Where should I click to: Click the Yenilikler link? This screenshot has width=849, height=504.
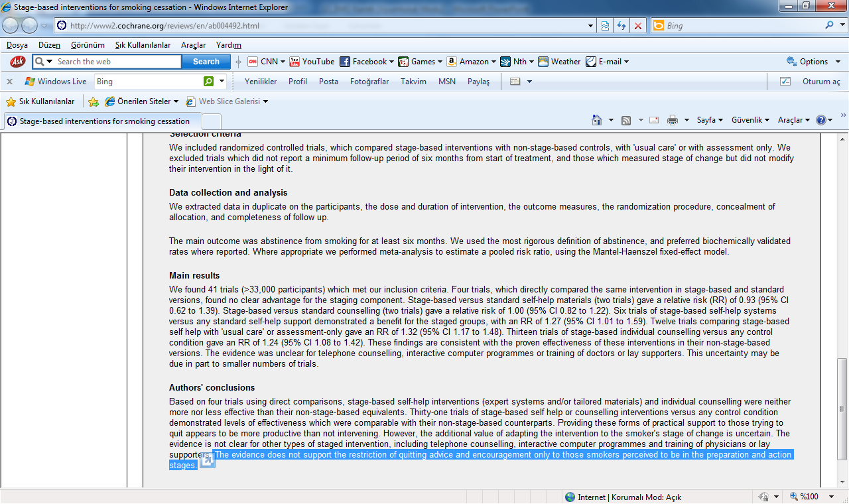click(x=261, y=82)
